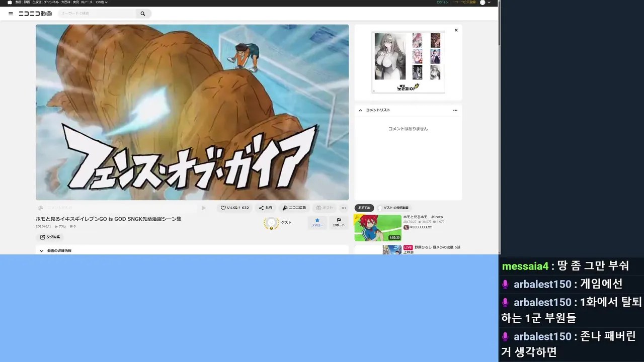Click the account registration link
The image size is (644, 362).
point(463,3)
